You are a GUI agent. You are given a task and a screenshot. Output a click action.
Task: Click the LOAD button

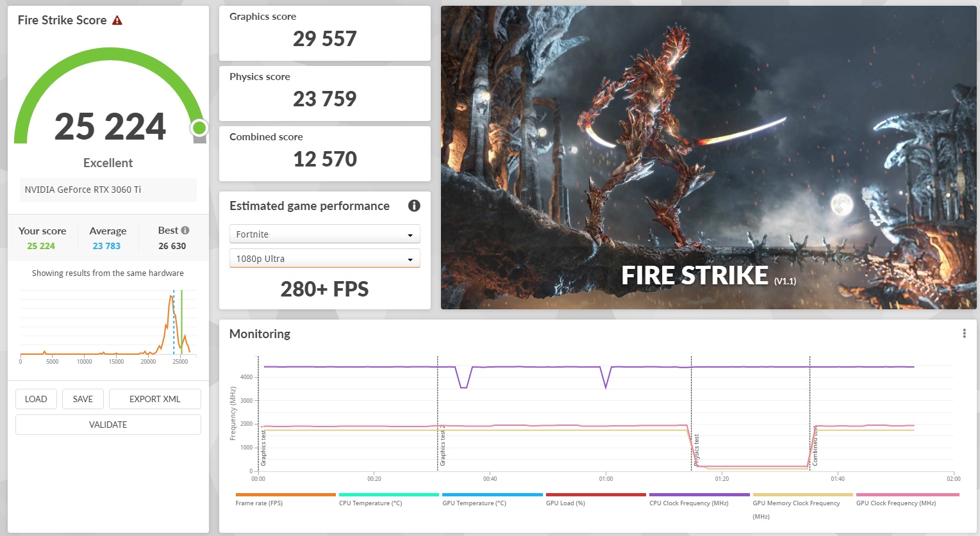(x=36, y=399)
